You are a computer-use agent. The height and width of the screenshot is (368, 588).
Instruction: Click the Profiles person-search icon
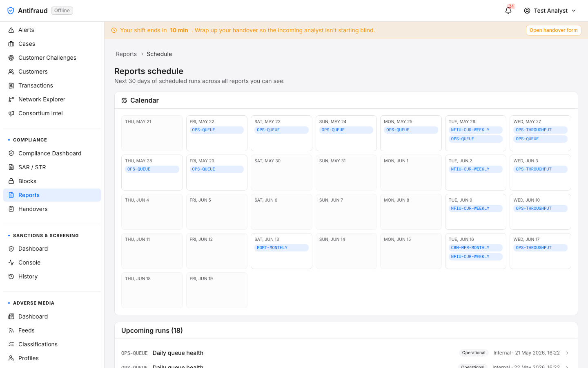[11, 358]
